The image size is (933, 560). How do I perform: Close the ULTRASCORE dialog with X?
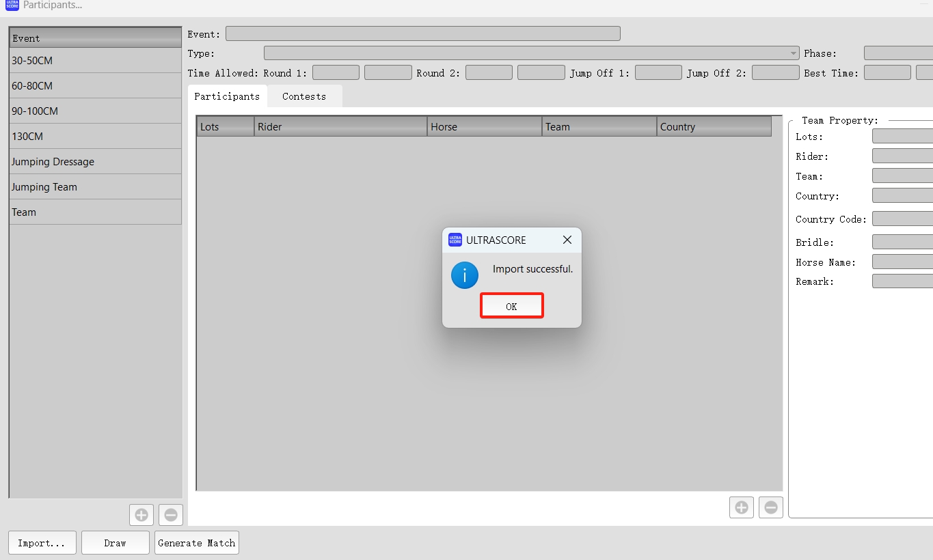[x=567, y=240]
